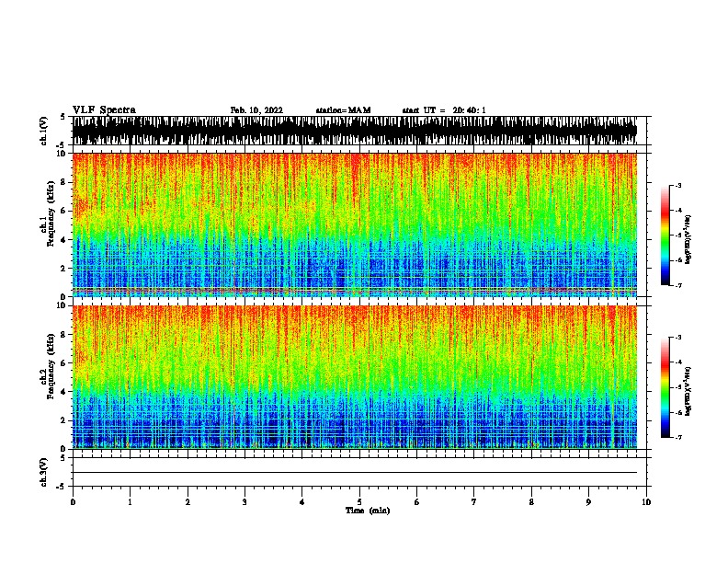Click the "-3" label on ch.2 color bar
Screen dimensions: 728x563
coord(678,338)
